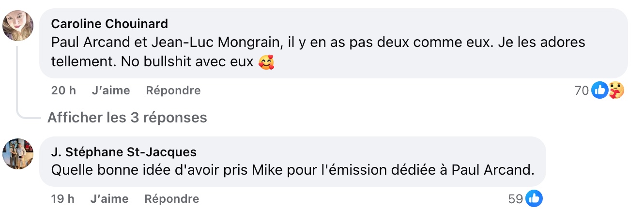View the 59 reactions count
This screenshot has width=644, height=210.
tap(516, 199)
